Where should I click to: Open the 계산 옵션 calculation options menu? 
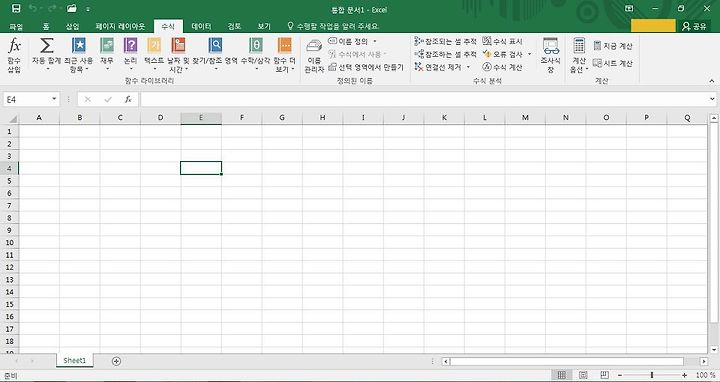tap(579, 56)
